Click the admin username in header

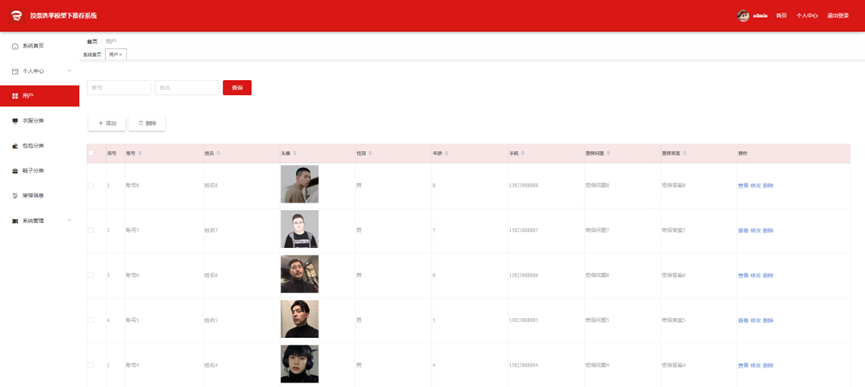click(x=761, y=16)
